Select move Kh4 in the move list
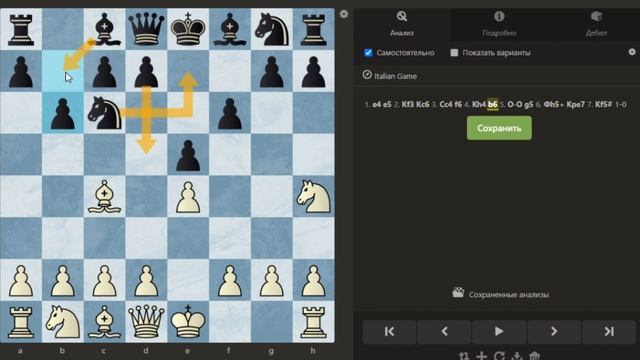The height and width of the screenshot is (360, 640). click(479, 104)
